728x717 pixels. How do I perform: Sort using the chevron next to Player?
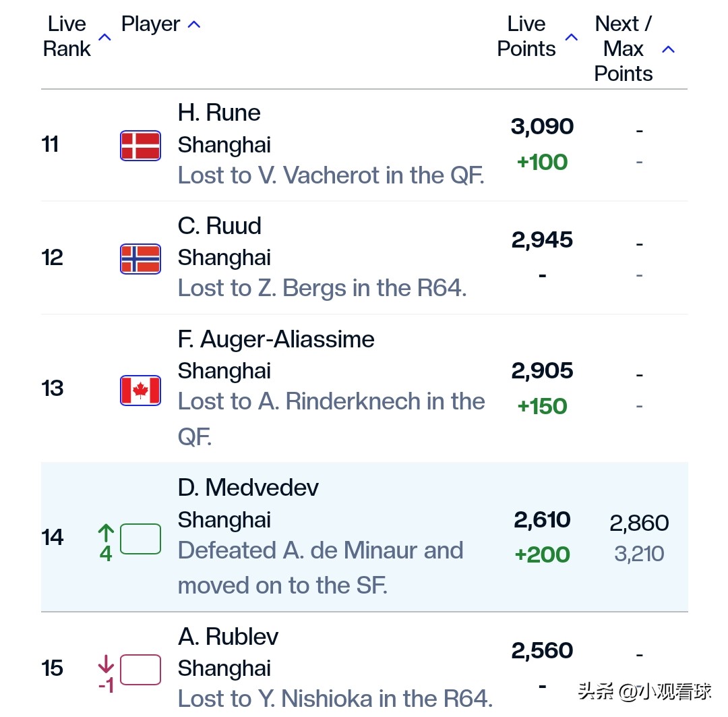tap(193, 25)
